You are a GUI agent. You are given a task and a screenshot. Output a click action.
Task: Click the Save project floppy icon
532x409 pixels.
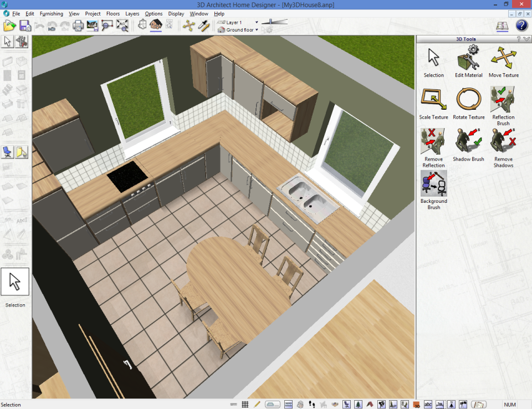click(x=25, y=26)
